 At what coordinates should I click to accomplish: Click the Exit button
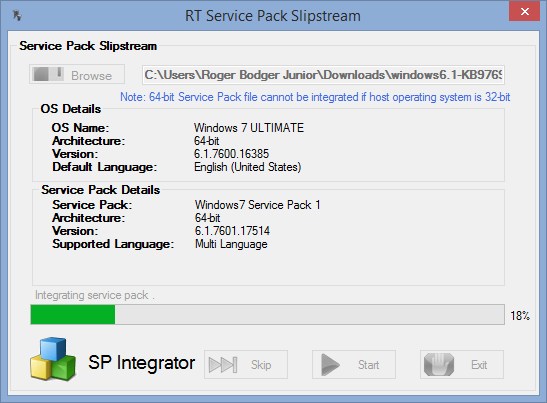click(462, 365)
